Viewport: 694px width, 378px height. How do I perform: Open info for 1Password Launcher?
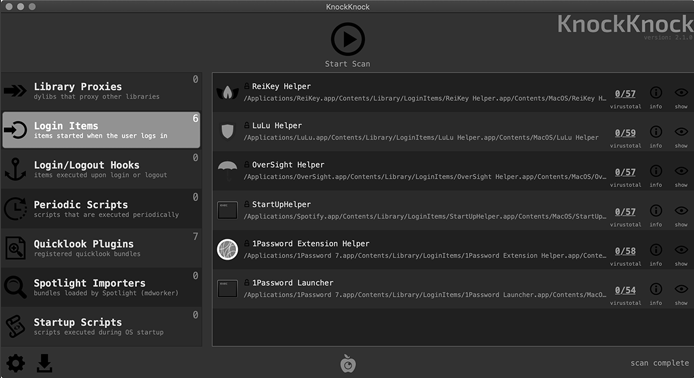[x=656, y=289]
